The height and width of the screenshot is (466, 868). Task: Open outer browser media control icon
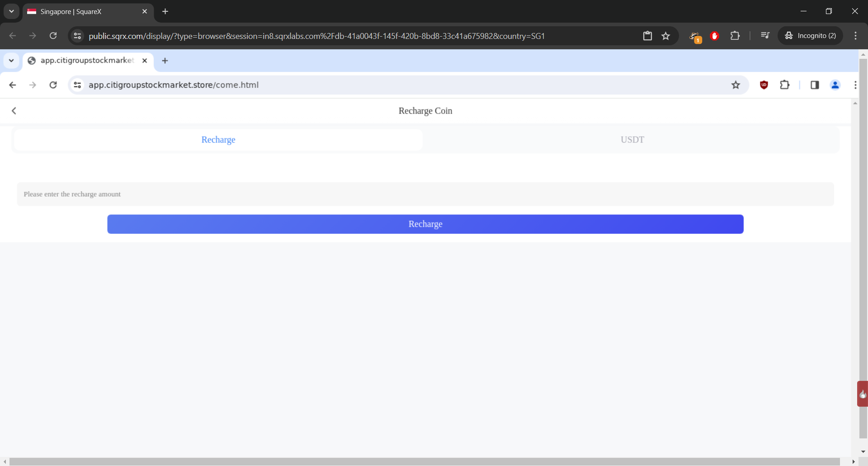(765, 36)
